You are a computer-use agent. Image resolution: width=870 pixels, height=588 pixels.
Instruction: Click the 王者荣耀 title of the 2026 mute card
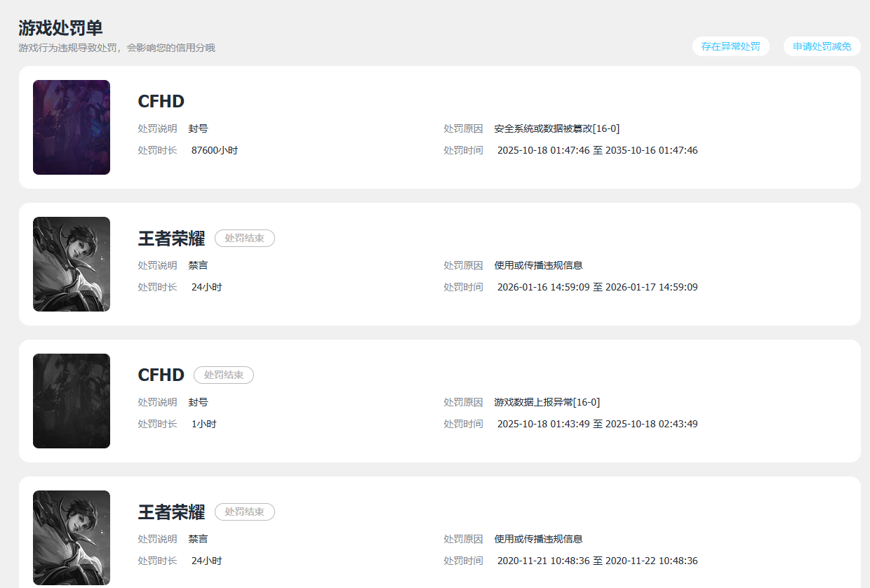(171, 238)
